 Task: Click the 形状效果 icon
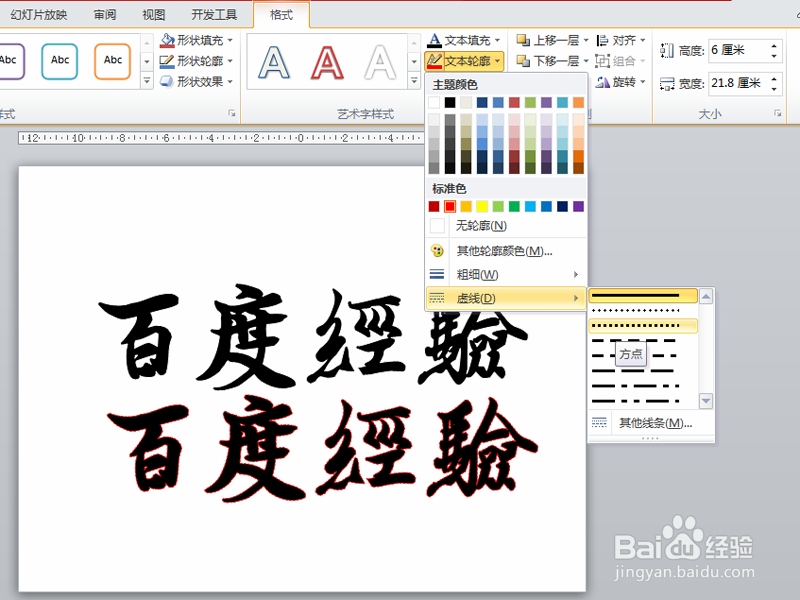click(x=167, y=82)
